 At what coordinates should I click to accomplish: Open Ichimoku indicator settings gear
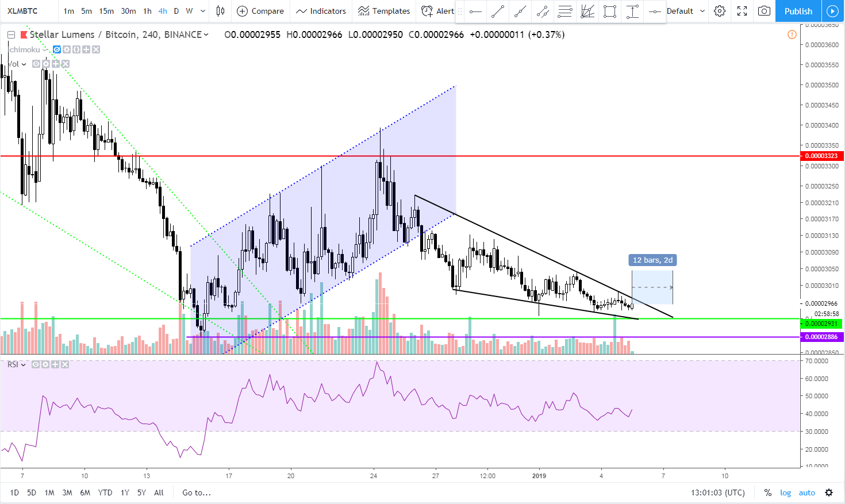tap(67, 49)
